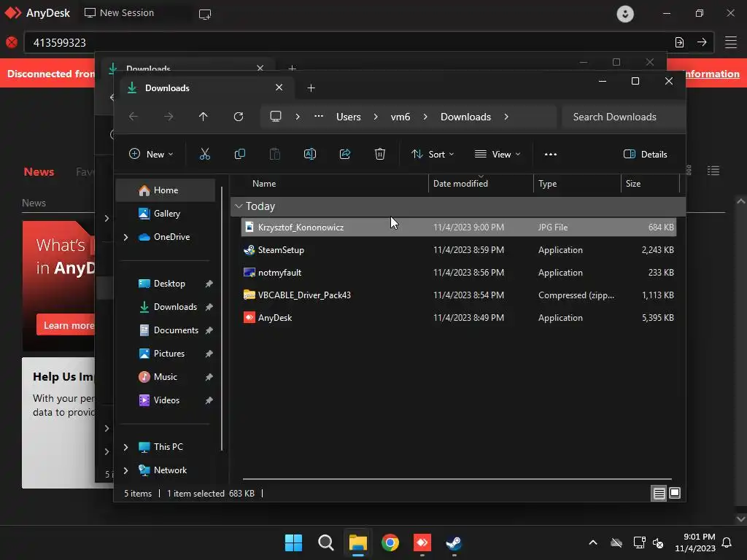Expand the Network tree node

pyautogui.click(x=125, y=470)
